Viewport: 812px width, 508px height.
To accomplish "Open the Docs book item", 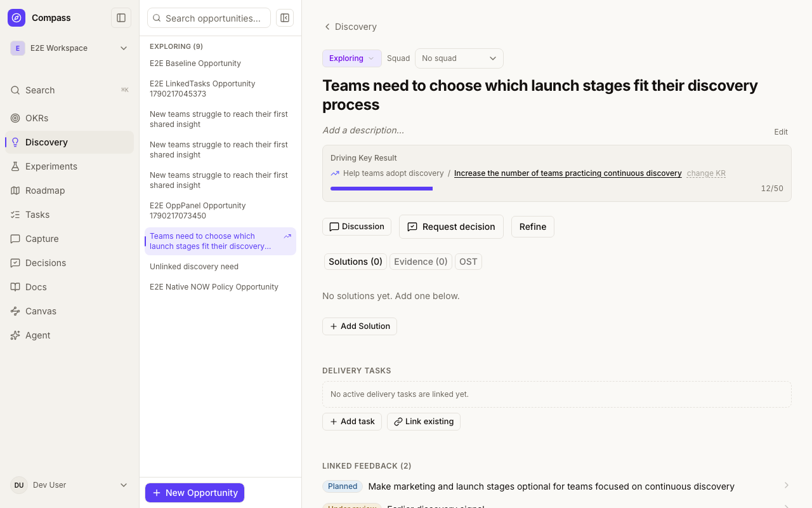I will coord(70,287).
